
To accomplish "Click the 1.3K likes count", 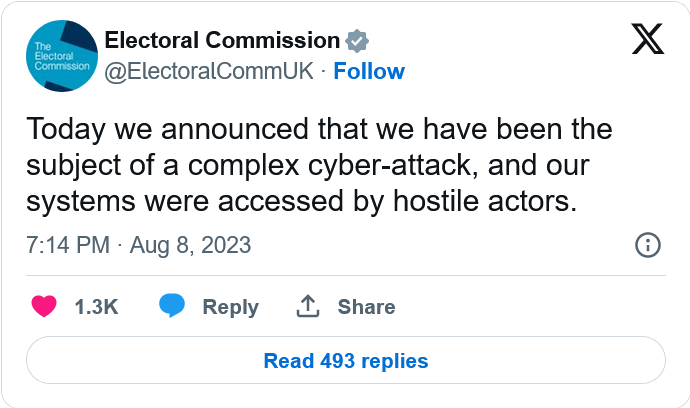I will [x=96, y=307].
